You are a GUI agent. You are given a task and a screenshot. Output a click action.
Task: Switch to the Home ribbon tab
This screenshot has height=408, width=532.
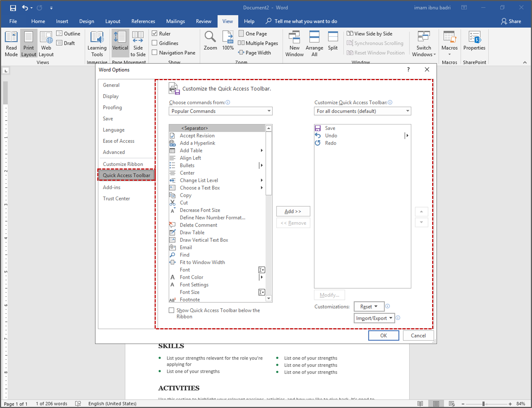pos(38,21)
